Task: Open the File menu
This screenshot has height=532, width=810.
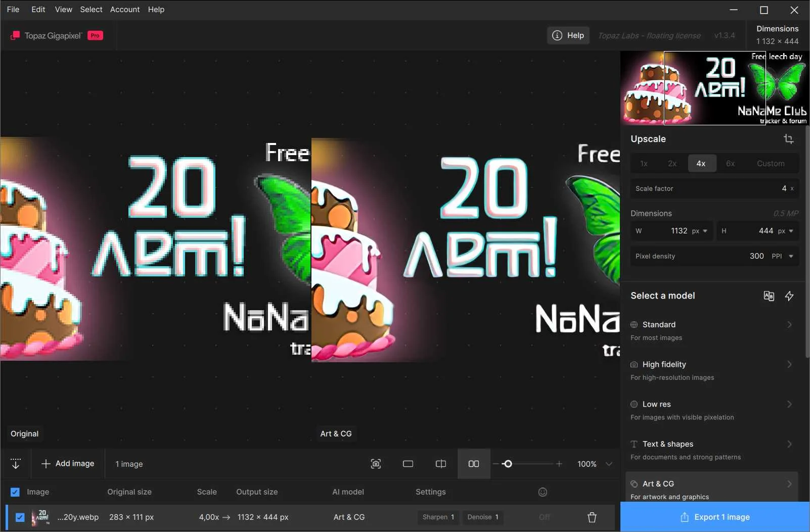Action: tap(13, 10)
